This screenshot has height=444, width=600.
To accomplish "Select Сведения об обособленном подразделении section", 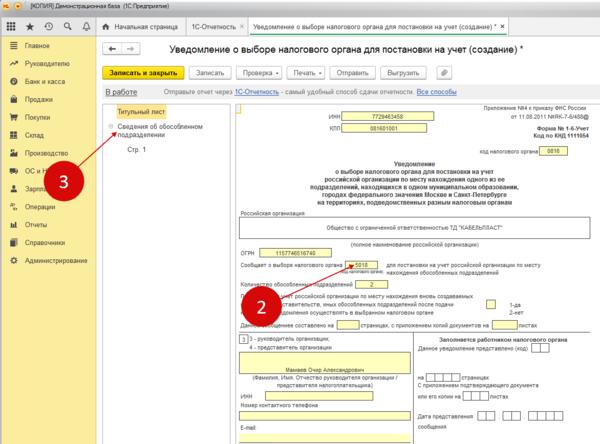I will (x=153, y=129).
